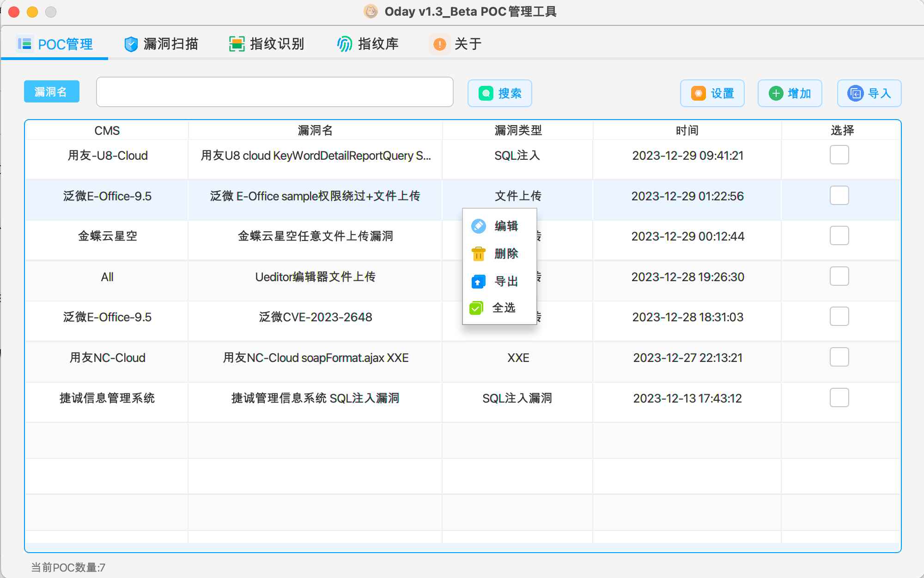Click inside the search input field
Image resolution: width=924 pixels, height=578 pixels.
point(274,92)
